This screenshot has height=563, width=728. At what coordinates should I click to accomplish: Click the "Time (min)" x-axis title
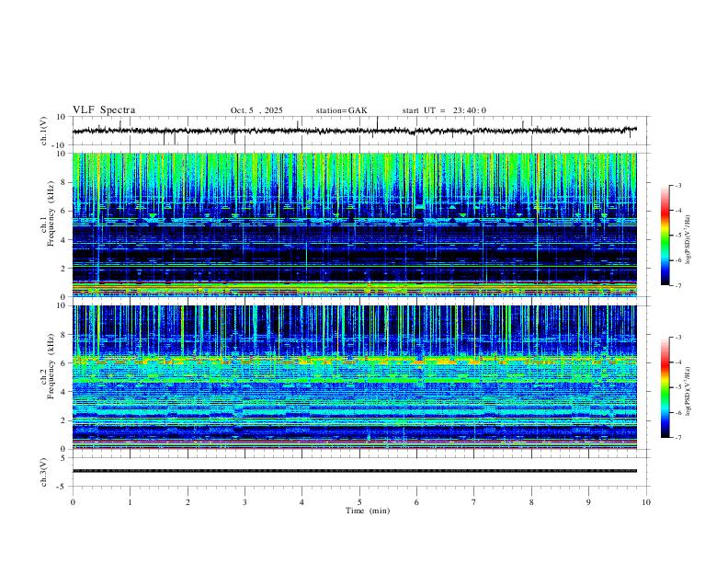pyautogui.click(x=368, y=511)
